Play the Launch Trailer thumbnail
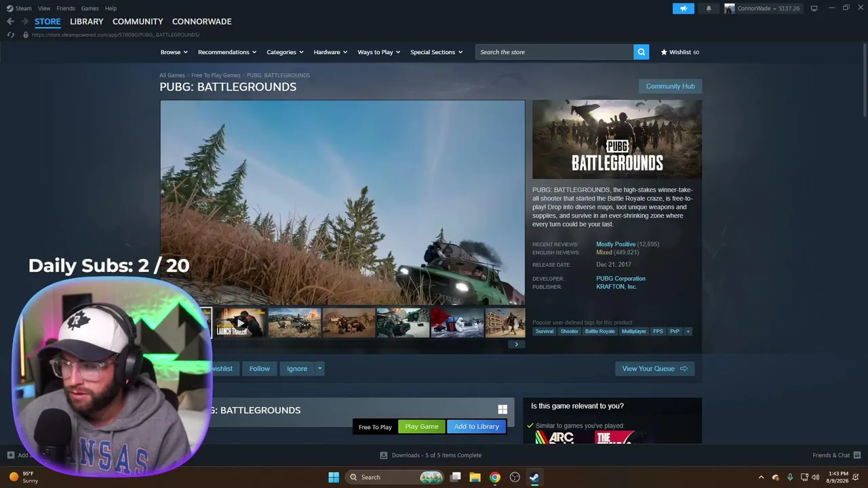868x488 pixels. [240, 323]
